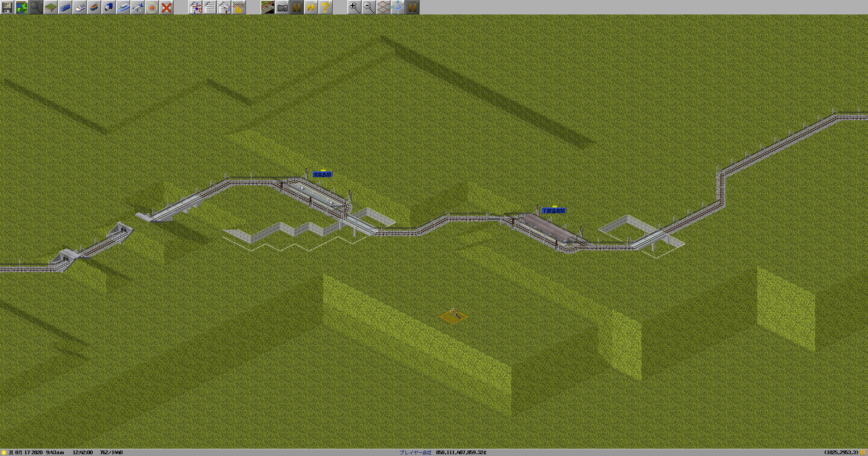
Task: Open the airplane tools
Action: (x=137, y=7)
